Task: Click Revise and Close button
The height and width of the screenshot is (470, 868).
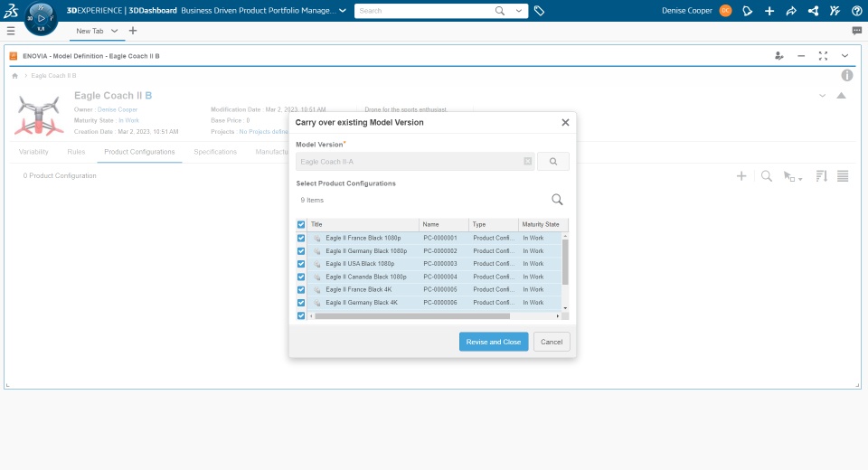Action: [494, 343]
